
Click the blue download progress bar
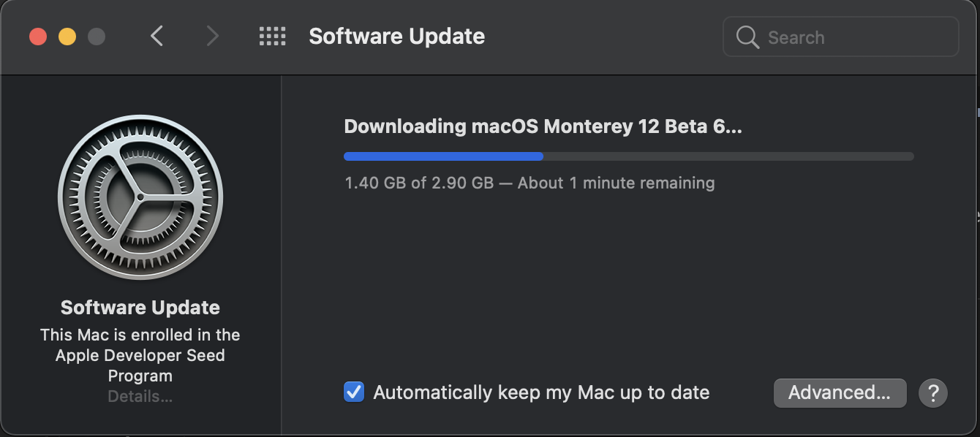[443, 156]
